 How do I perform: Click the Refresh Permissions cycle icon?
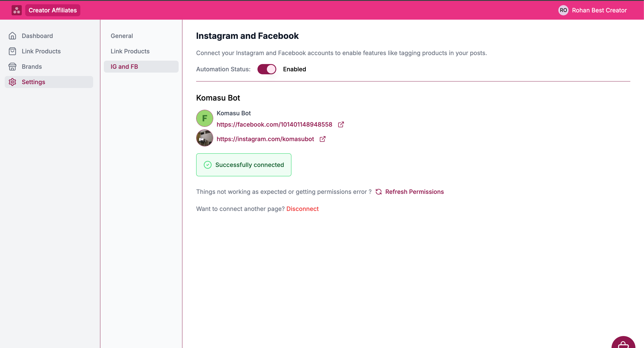[x=379, y=192]
